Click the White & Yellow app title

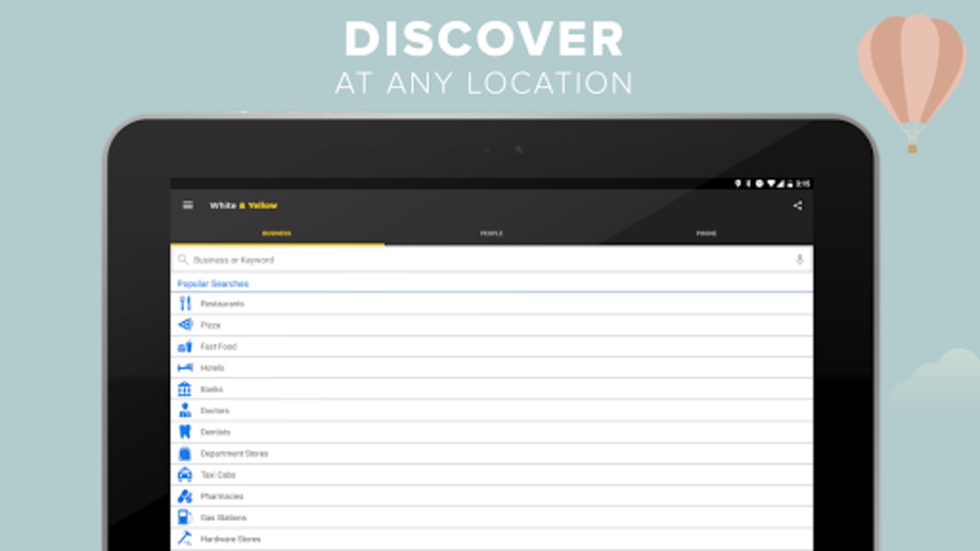tap(243, 205)
